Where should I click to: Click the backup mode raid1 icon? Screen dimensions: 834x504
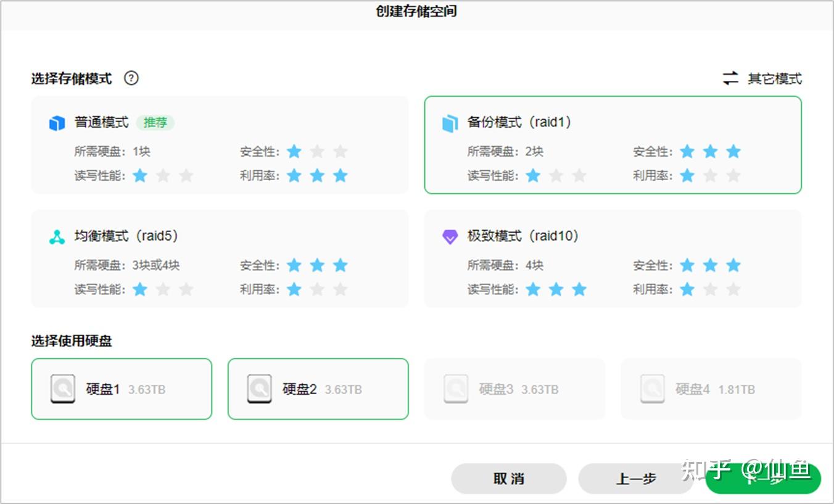pyautogui.click(x=450, y=123)
